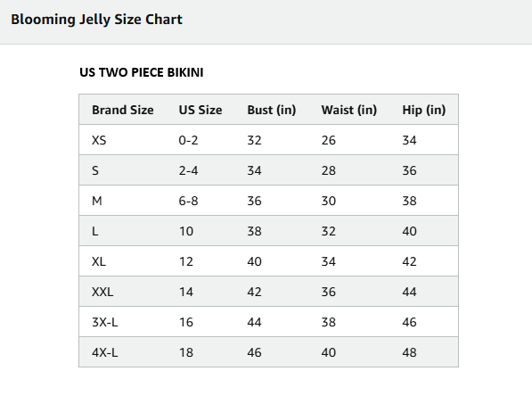Image resolution: width=532 pixels, height=396 pixels.
Task: Select the XS brand size cell
Action: pyautogui.click(x=99, y=140)
